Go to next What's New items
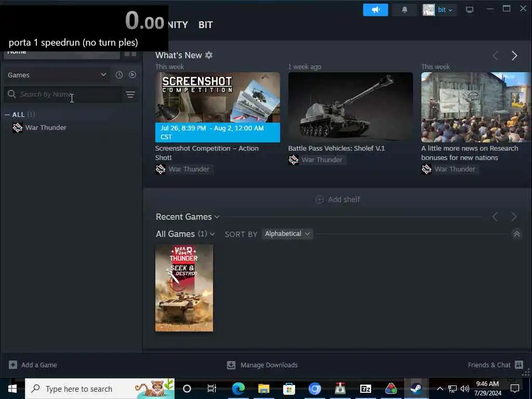 click(x=514, y=56)
